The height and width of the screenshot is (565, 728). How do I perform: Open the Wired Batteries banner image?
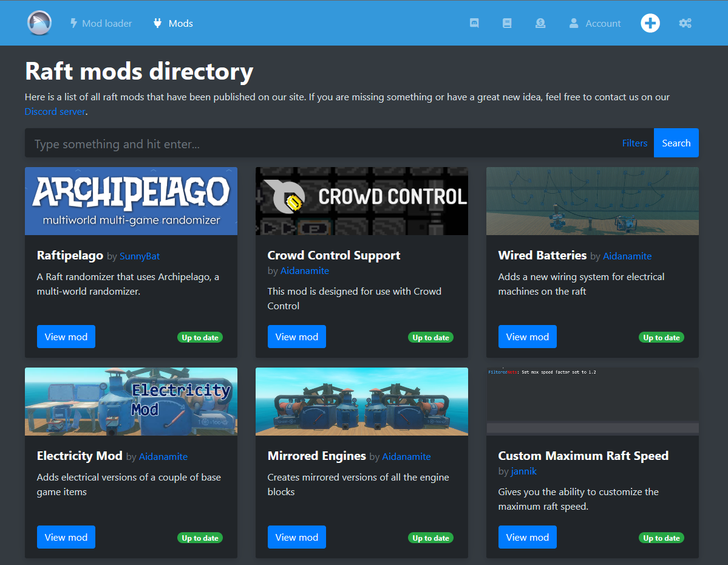(x=593, y=201)
